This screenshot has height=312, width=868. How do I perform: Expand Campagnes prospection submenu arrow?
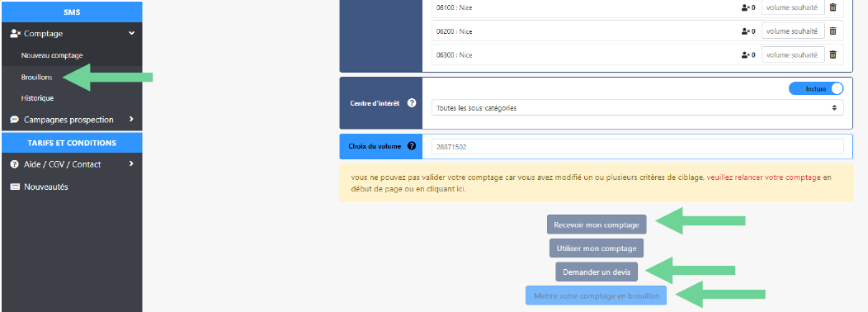131,119
